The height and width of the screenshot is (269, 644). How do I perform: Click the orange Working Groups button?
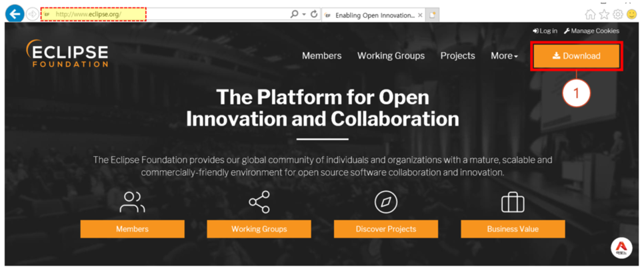click(x=259, y=229)
